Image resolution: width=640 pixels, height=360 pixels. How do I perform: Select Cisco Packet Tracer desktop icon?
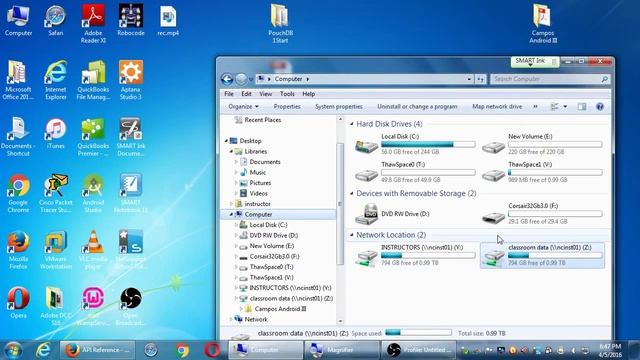(x=56, y=193)
